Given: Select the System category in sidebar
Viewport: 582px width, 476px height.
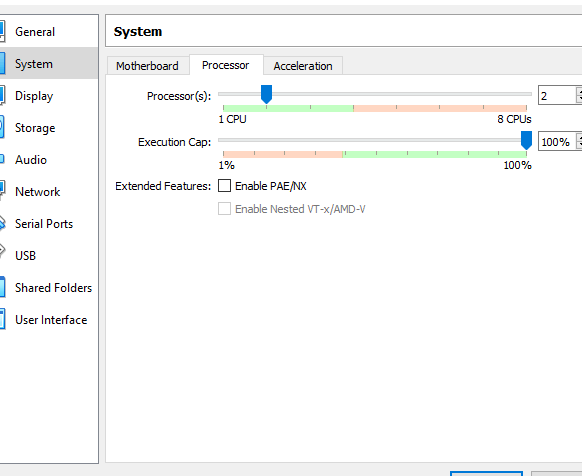Looking at the screenshot, I should click(48, 63).
